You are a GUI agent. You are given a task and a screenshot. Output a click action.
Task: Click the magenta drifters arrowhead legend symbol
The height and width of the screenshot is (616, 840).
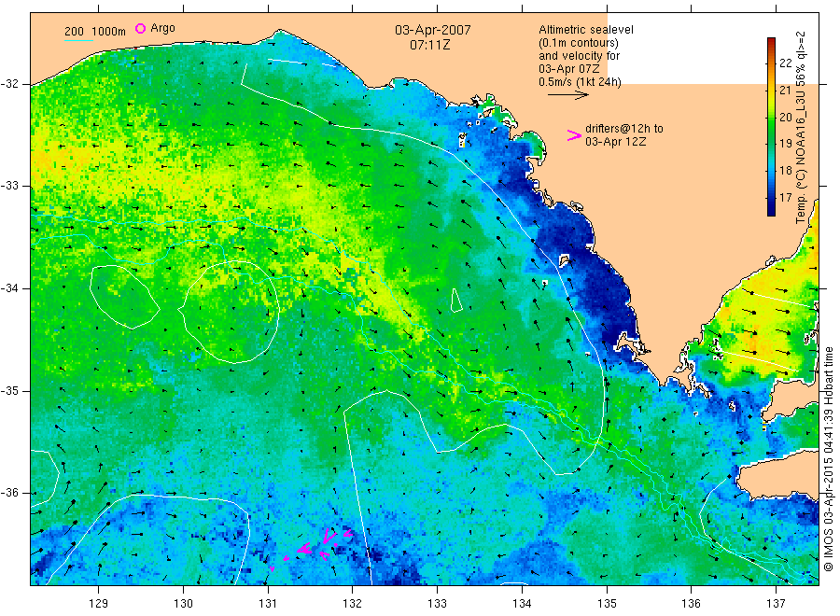tap(574, 135)
